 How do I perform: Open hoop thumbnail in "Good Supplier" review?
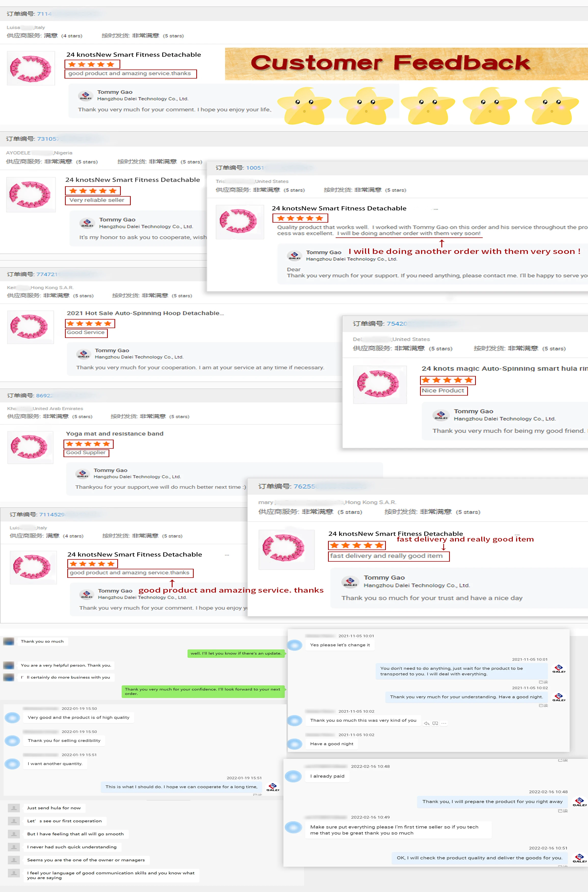(30, 447)
